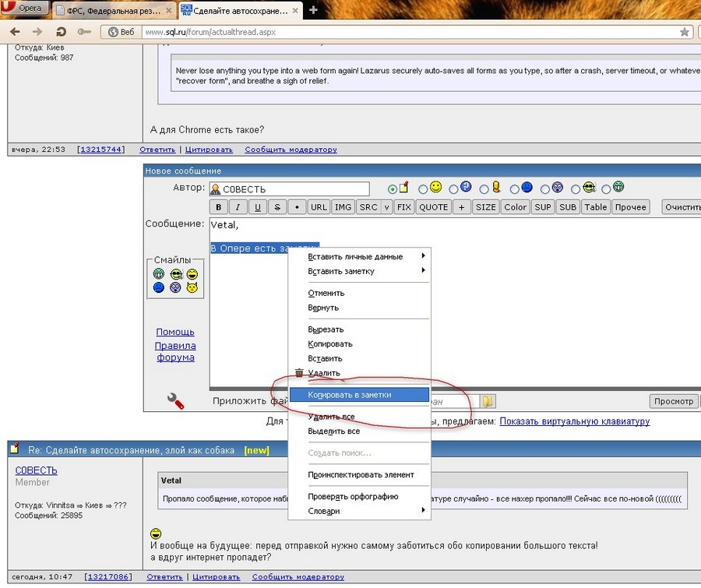The height and width of the screenshot is (588, 701).
Task: Select the question mark icon radio button
Action: (453, 188)
